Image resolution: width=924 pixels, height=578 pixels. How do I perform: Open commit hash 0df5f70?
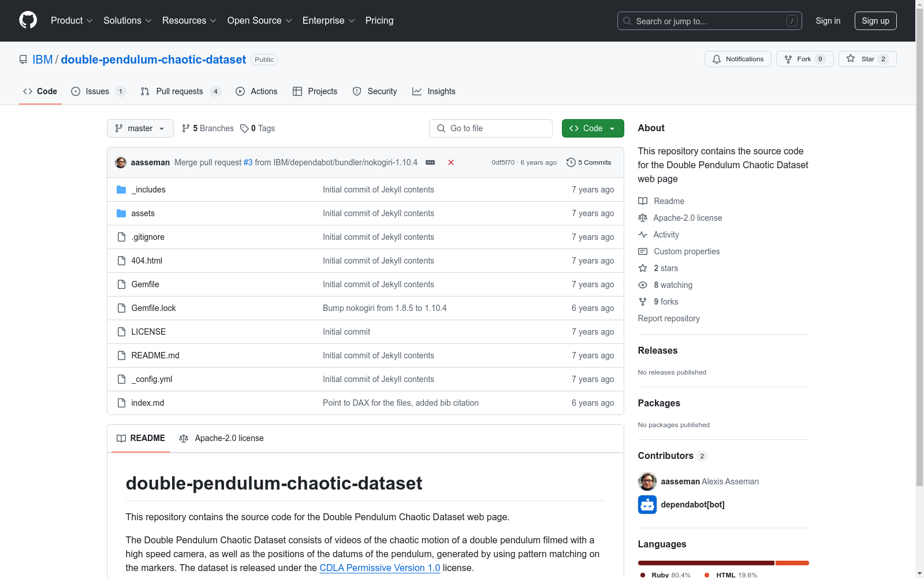click(x=503, y=162)
